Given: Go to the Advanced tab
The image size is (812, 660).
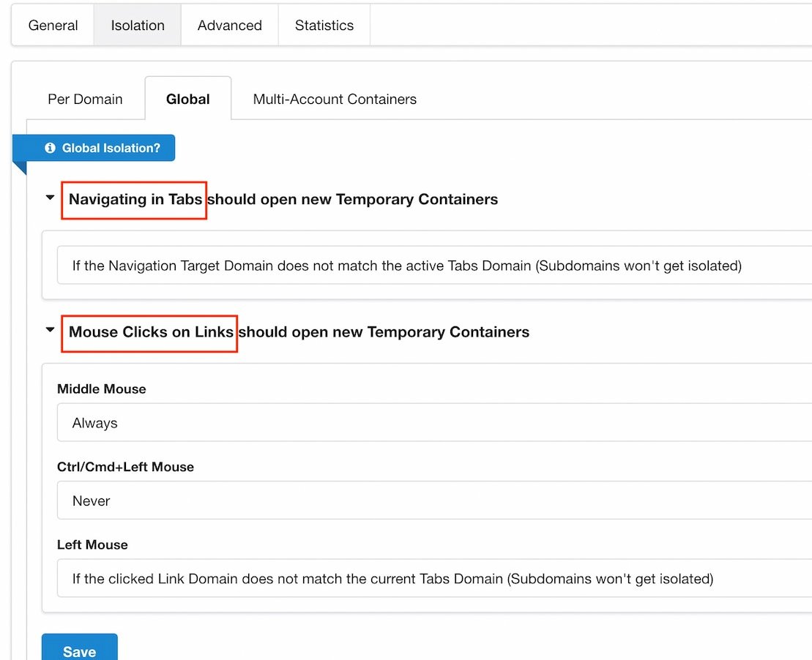Looking at the screenshot, I should coord(229,26).
